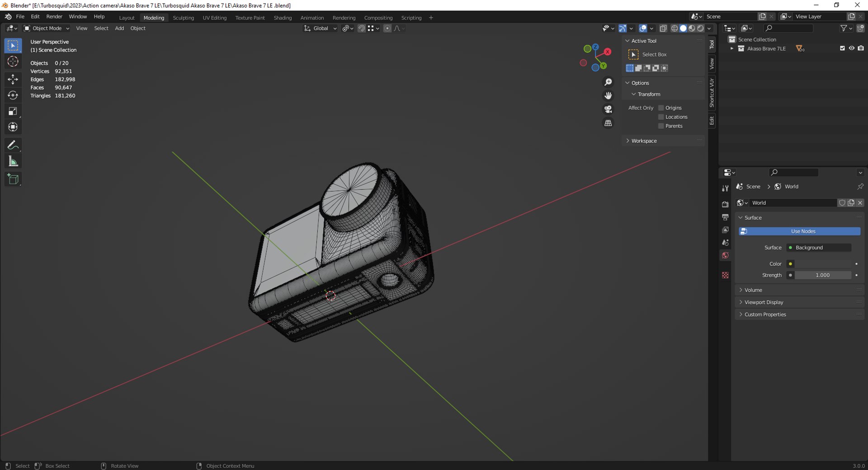Hide Akaso Brave 7LE with eye icon
The height and width of the screenshot is (470, 868).
coord(851,48)
